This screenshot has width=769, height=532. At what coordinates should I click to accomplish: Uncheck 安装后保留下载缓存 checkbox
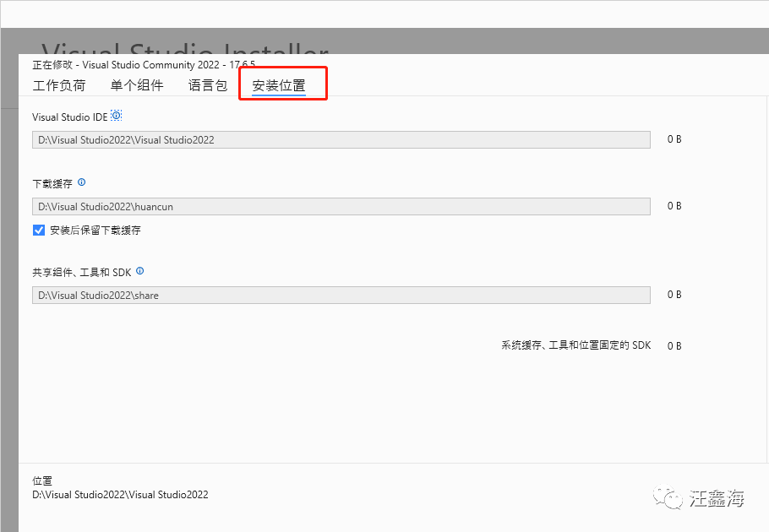pyautogui.click(x=39, y=230)
